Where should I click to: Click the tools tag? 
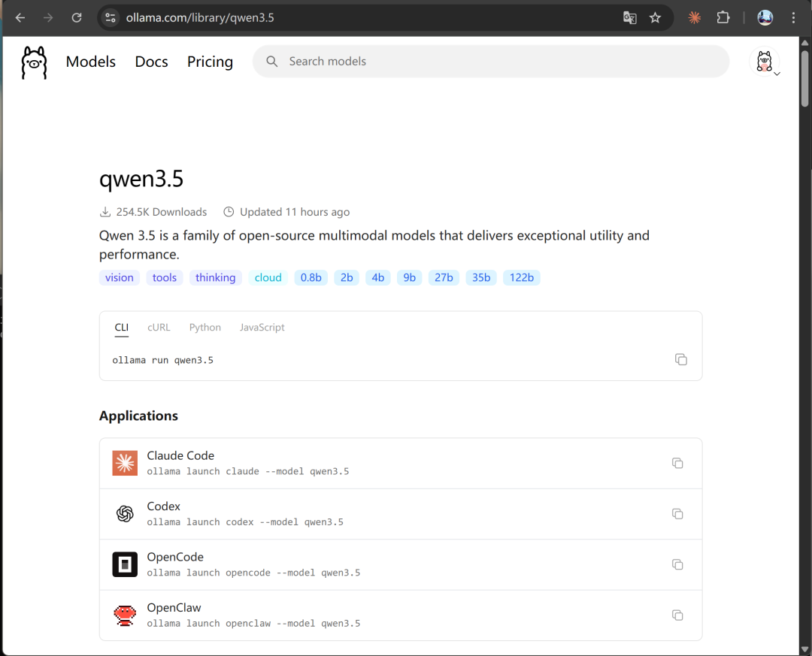pyautogui.click(x=165, y=277)
